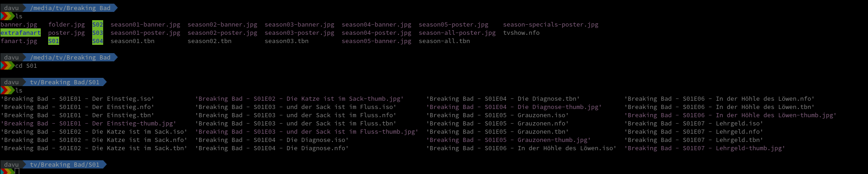Click 'S01E01 - Der Einstieg-thumb.jpg' entry
This screenshot has width=868, height=174.
tap(88, 124)
